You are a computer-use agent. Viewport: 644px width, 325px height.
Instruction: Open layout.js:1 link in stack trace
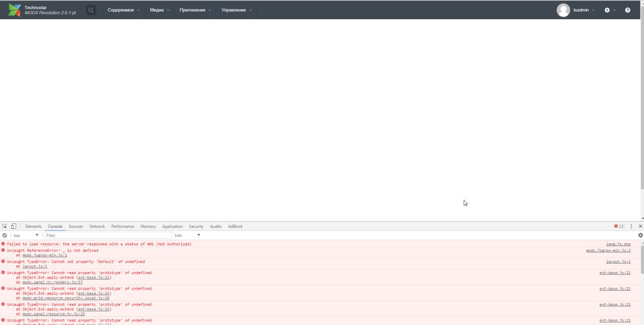click(x=35, y=266)
